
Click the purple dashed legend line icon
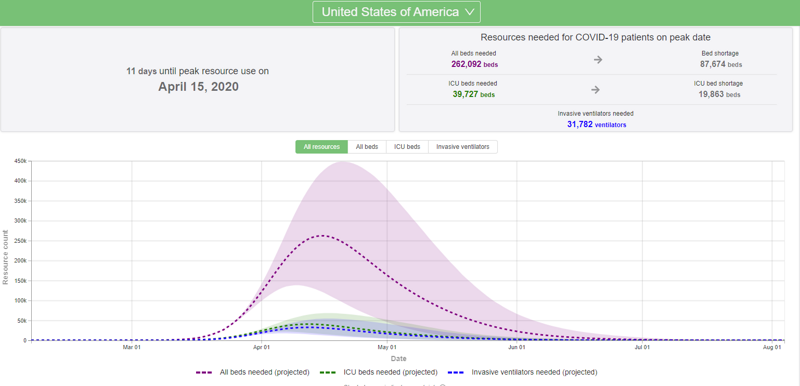point(204,373)
